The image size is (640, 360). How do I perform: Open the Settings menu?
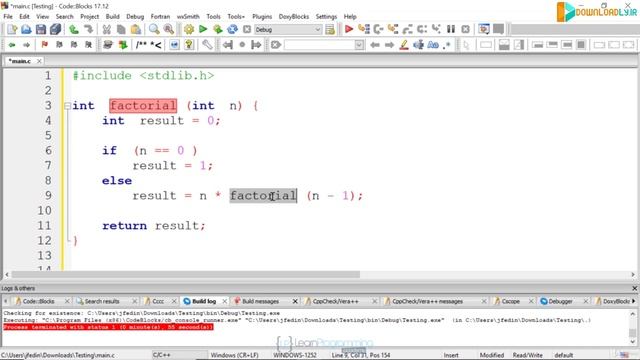[326, 17]
